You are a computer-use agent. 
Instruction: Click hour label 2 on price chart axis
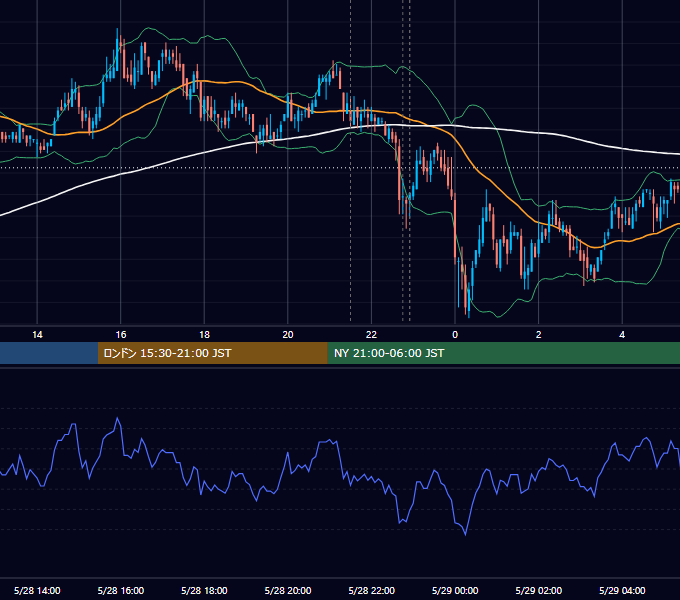point(539,335)
